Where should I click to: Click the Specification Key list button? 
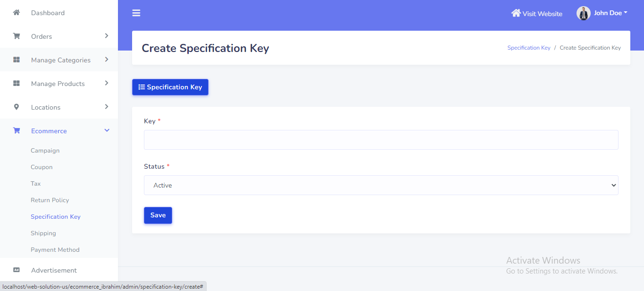pos(170,87)
